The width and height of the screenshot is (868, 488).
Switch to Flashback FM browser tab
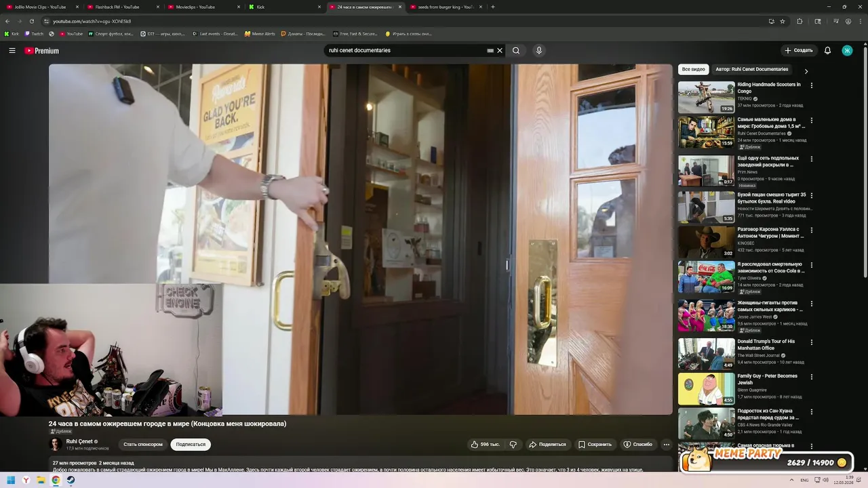pos(122,7)
